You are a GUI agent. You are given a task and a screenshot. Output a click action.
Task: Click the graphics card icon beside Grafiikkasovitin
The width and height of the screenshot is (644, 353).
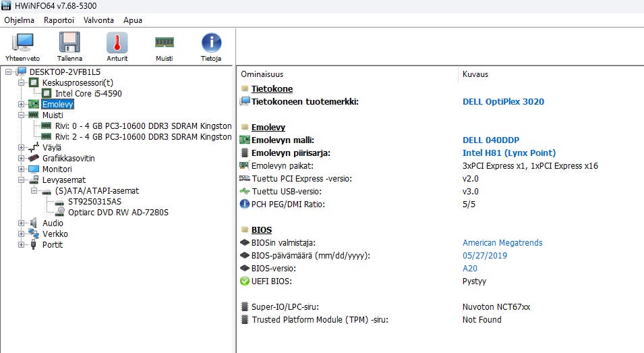point(34,158)
